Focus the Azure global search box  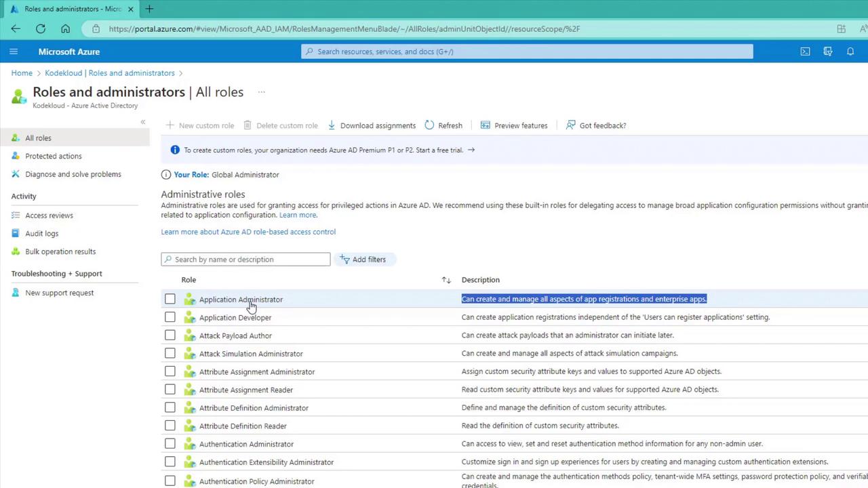[x=527, y=52]
